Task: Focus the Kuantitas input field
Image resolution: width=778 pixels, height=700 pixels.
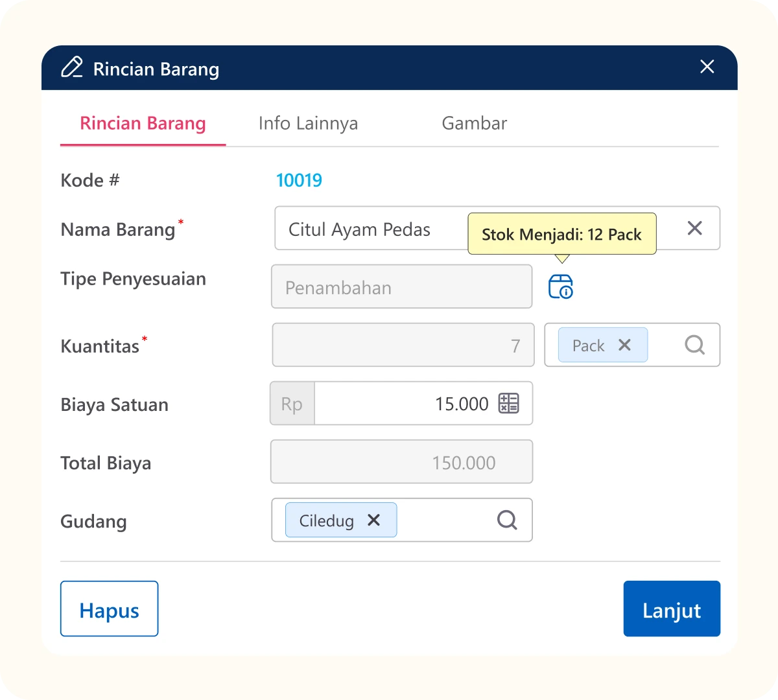Action: 403,345
